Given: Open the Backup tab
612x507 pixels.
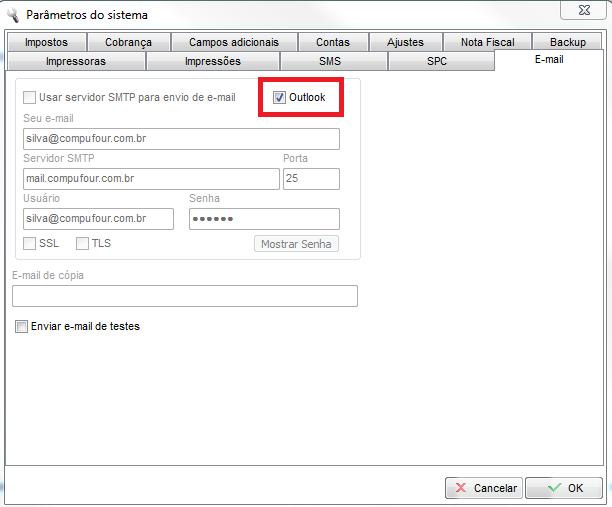Looking at the screenshot, I should pos(567,42).
